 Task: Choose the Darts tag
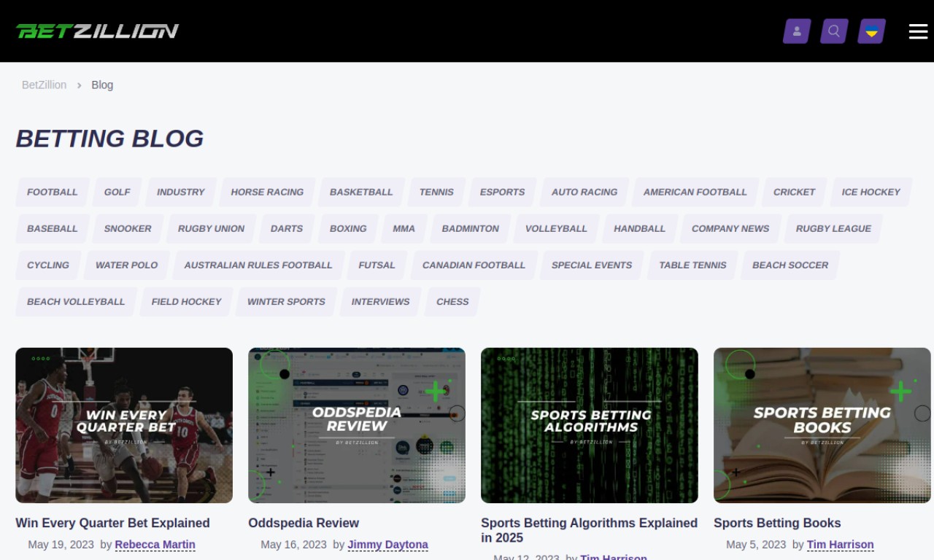tap(287, 228)
